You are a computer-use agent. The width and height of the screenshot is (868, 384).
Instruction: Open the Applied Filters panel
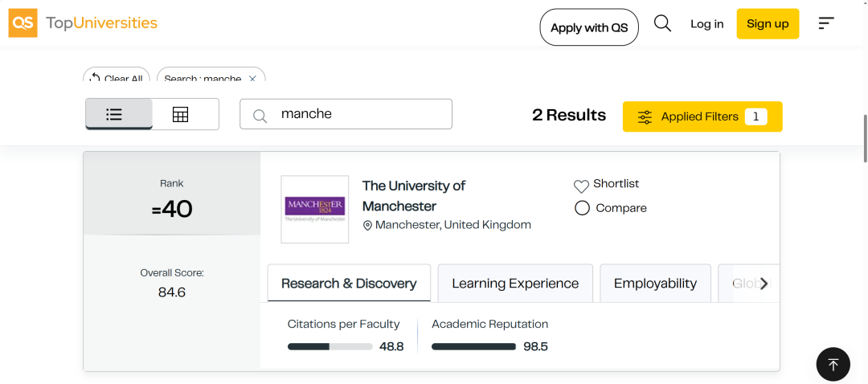click(702, 116)
